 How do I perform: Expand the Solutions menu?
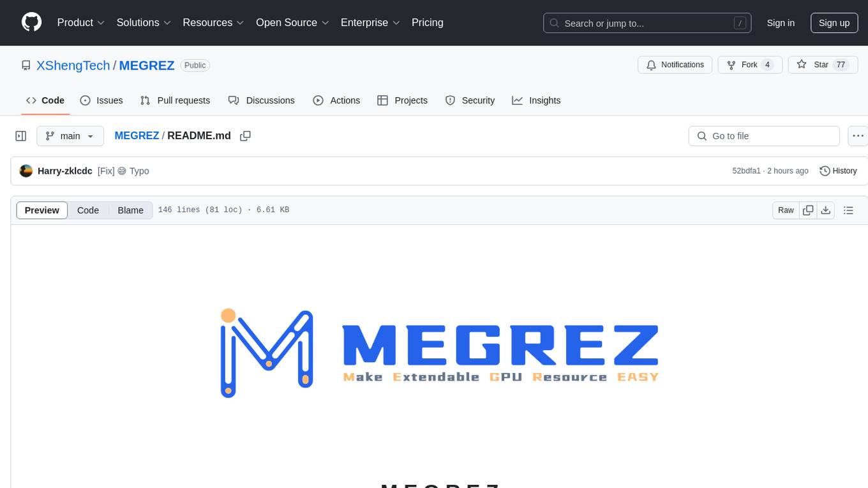click(x=144, y=22)
